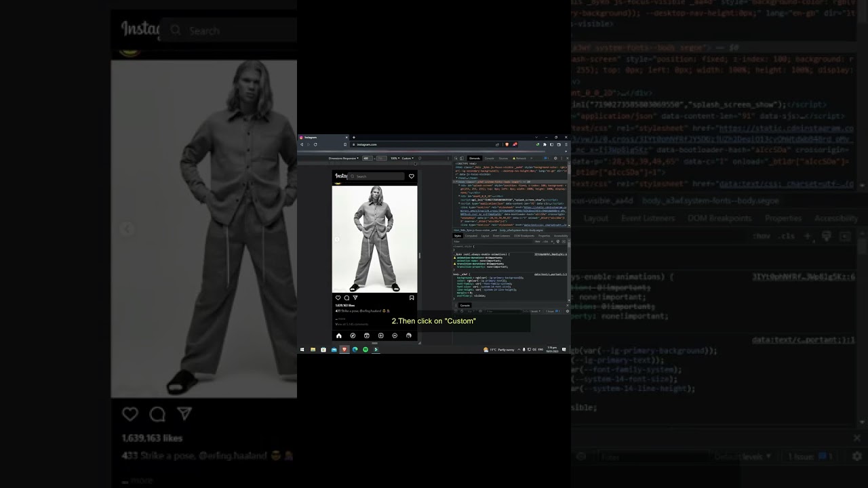Click the browser reload button
Viewport: 868px width, 488px height.
click(x=315, y=144)
